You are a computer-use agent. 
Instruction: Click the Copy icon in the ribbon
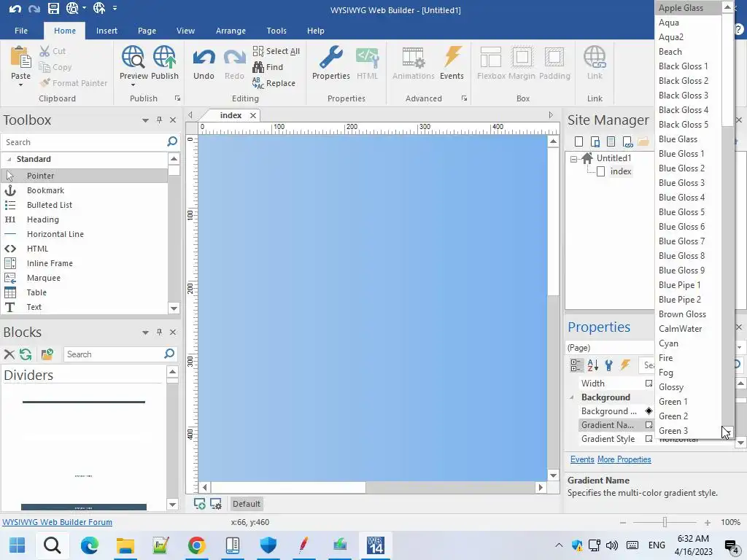pos(44,67)
